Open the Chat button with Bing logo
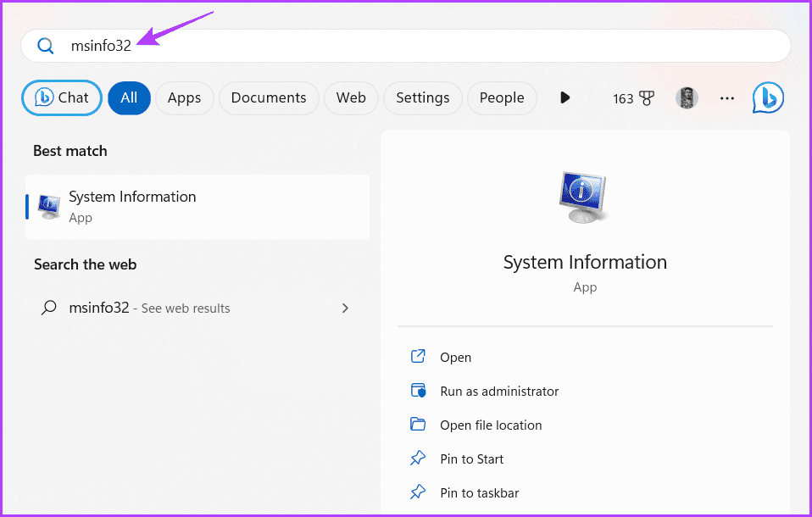812x517 pixels. [x=62, y=98]
